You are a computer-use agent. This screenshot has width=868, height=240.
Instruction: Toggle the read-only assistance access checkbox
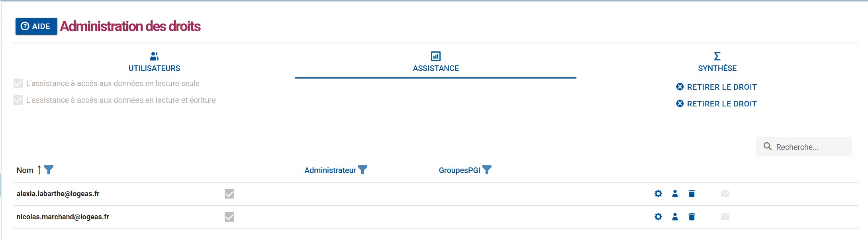[18, 83]
